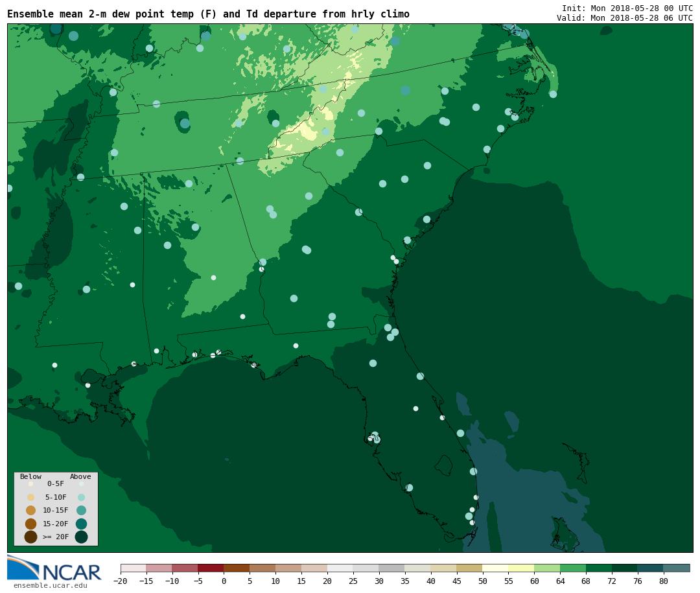Pick the tan colorbar swatch between 45 and 50
Screen dimensions: 700x593
tap(470, 568)
